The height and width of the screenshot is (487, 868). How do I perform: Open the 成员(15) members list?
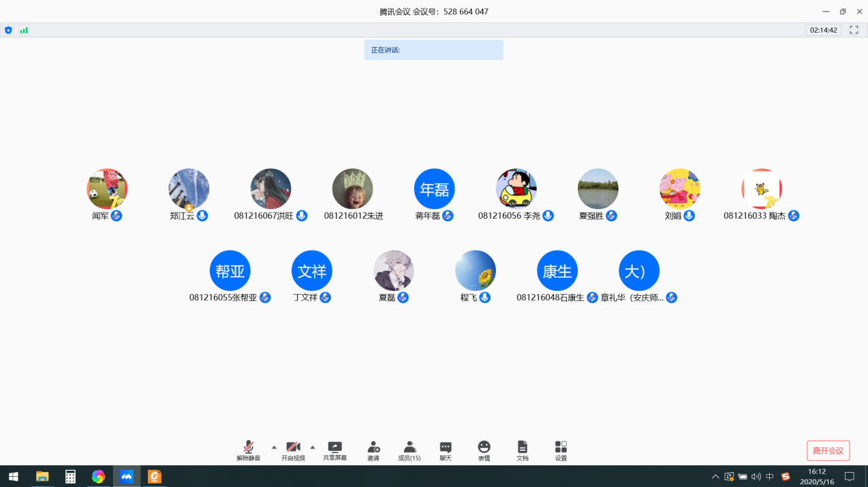pos(409,450)
